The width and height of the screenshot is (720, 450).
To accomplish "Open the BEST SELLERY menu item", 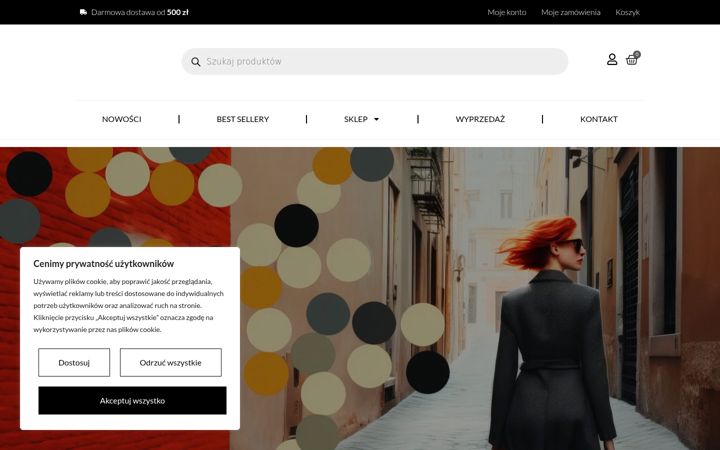I will point(242,119).
